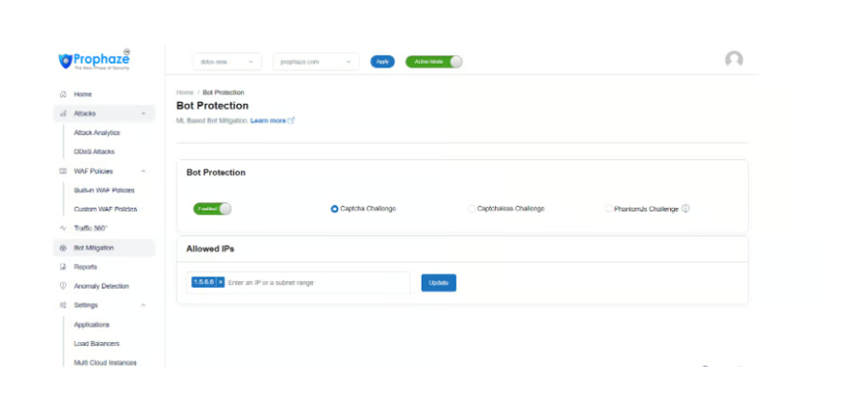Collapse the Attacks sidebar section
This screenshot has height=401, width=868.
[x=143, y=113]
